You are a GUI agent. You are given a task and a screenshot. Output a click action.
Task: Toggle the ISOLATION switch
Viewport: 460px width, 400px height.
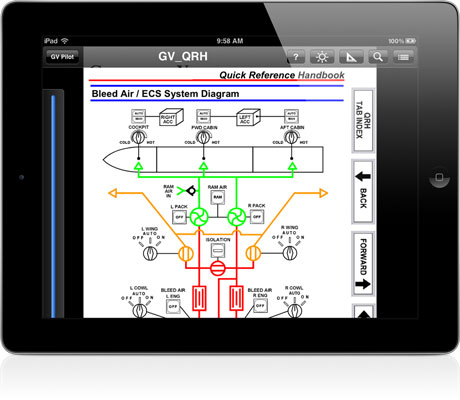coord(218,250)
